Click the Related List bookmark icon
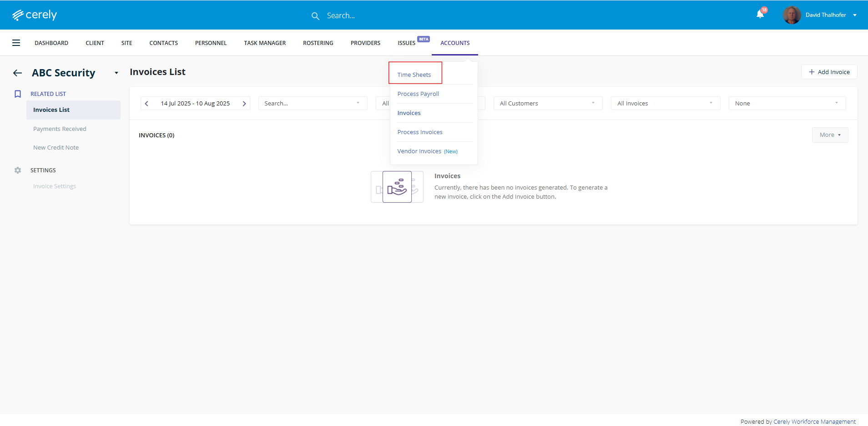The width and height of the screenshot is (868, 426). pyautogui.click(x=18, y=94)
